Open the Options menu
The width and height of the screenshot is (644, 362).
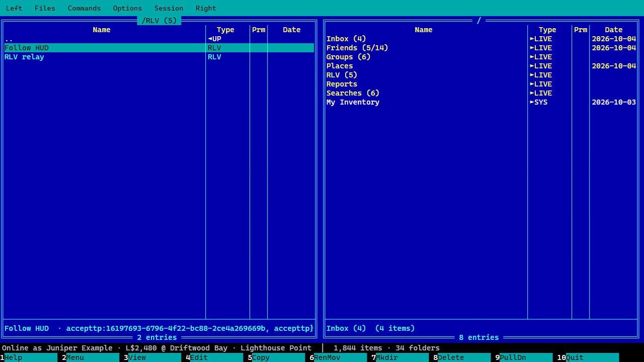coord(127,8)
